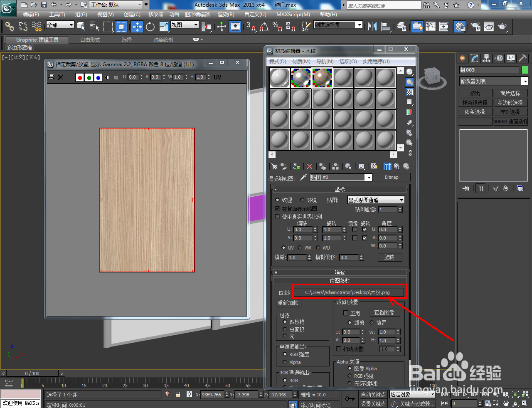Click the 重新加载 reload button
Screen dimensions: 532x408
pos(288,303)
